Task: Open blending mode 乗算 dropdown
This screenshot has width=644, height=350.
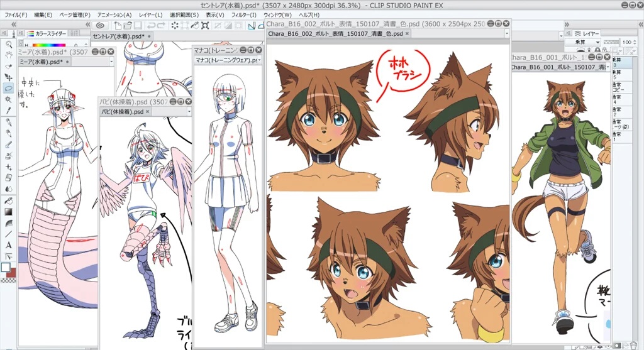Action: coord(582,42)
